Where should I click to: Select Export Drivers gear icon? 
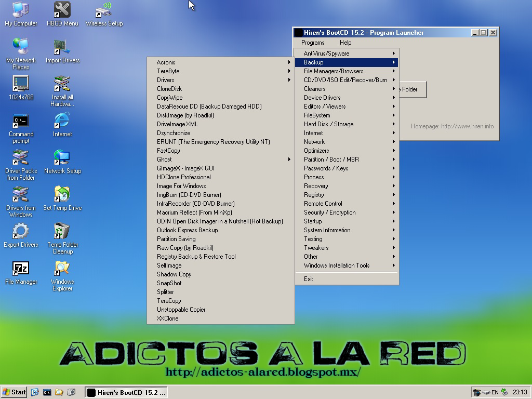[x=21, y=235]
